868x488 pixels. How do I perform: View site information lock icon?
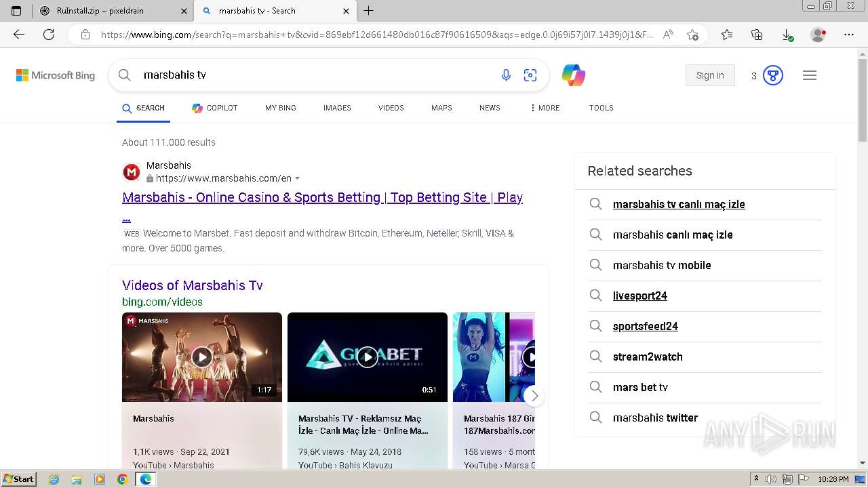85,35
